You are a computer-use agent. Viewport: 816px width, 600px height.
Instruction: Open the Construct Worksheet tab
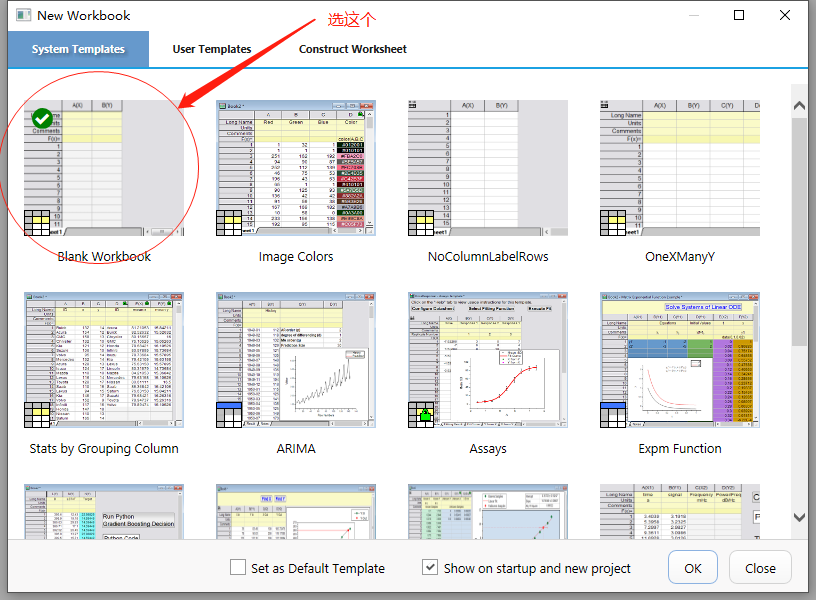[352, 49]
